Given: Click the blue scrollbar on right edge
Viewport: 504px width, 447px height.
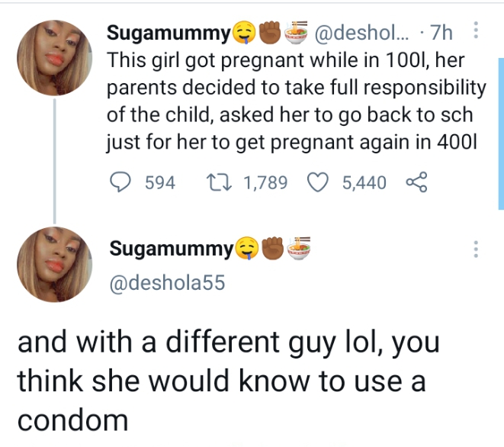Looking at the screenshot, I should (x=500, y=133).
